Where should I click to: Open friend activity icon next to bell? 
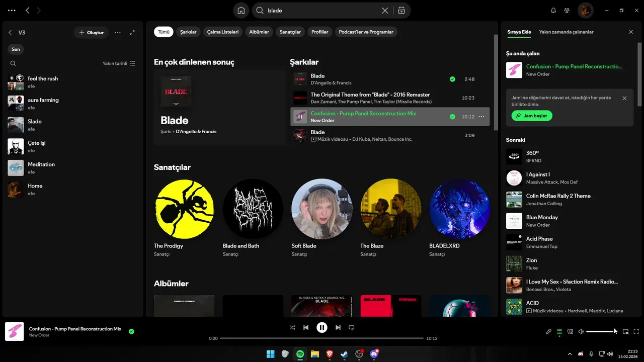click(567, 10)
